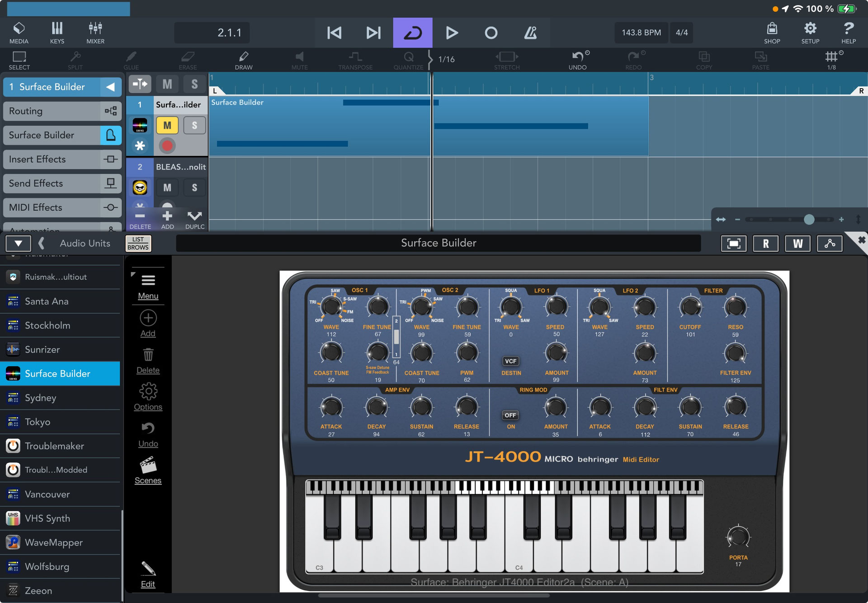Duplicate the selected track
868x603 pixels.
pyautogui.click(x=194, y=218)
